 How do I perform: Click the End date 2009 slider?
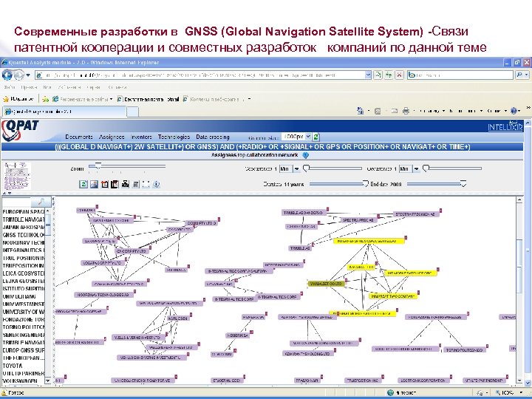[437, 184]
